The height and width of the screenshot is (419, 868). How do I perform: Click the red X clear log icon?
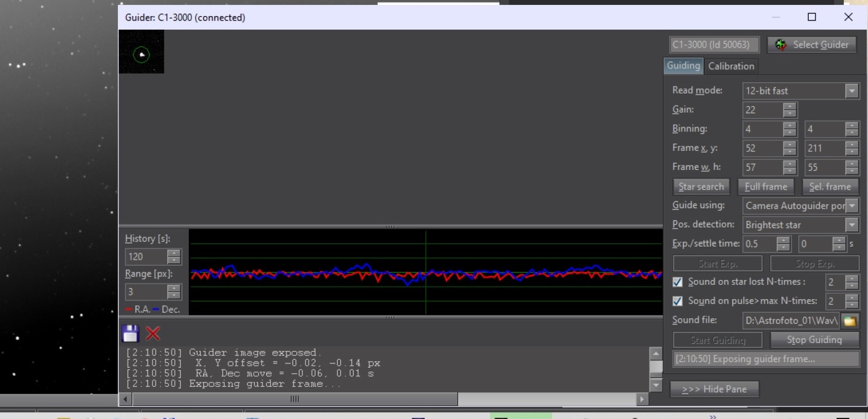(153, 334)
